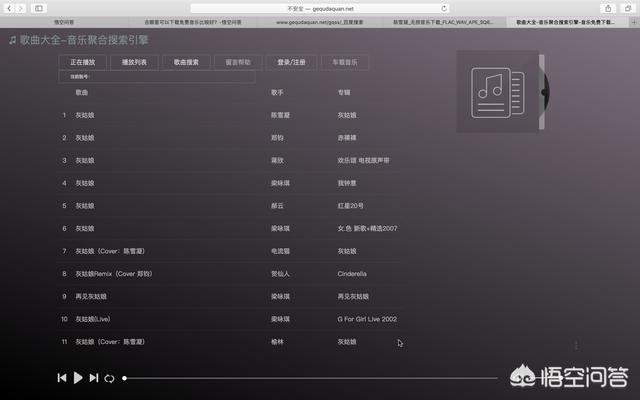This screenshot has height=400, width=640.
Task: Click the Safari back navigation arrow
Action: point(9,8)
